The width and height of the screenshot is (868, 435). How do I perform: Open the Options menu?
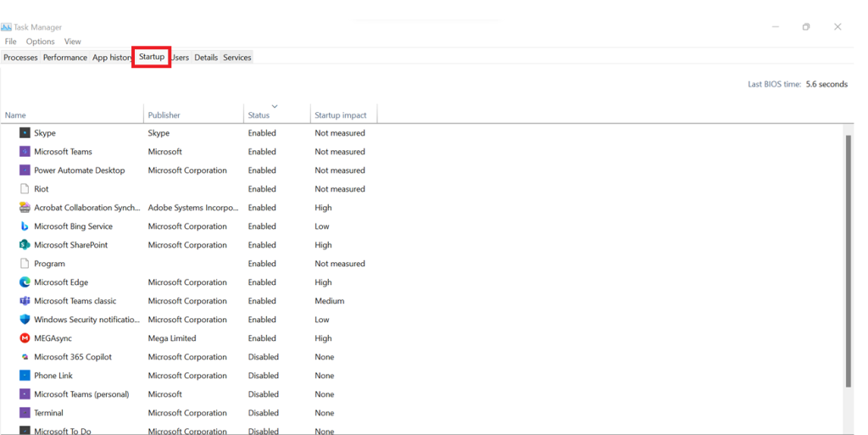41,42
